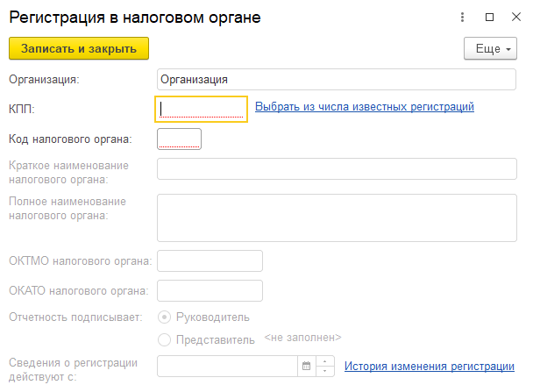Open История изменения регистрации link

coord(429,367)
